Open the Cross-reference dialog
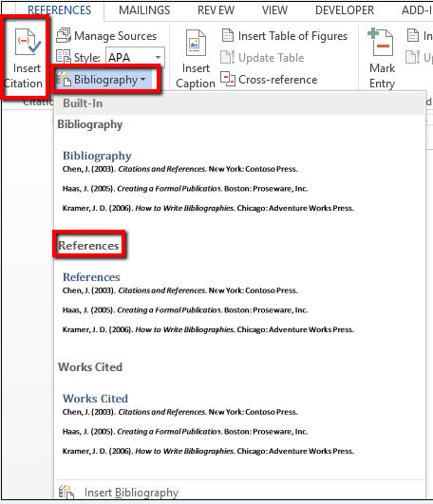This screenshot has width=433, height=504. 269,79
